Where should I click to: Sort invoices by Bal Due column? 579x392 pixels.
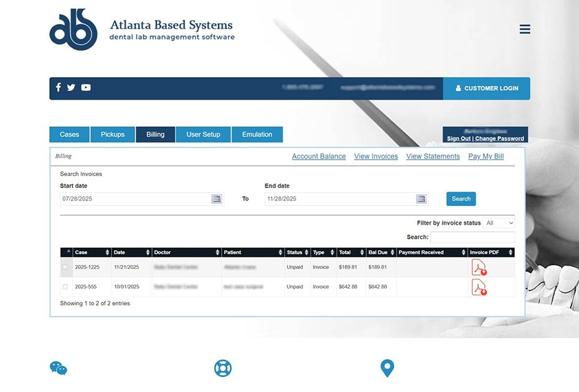pyautogui.click(x=380, y=253)
